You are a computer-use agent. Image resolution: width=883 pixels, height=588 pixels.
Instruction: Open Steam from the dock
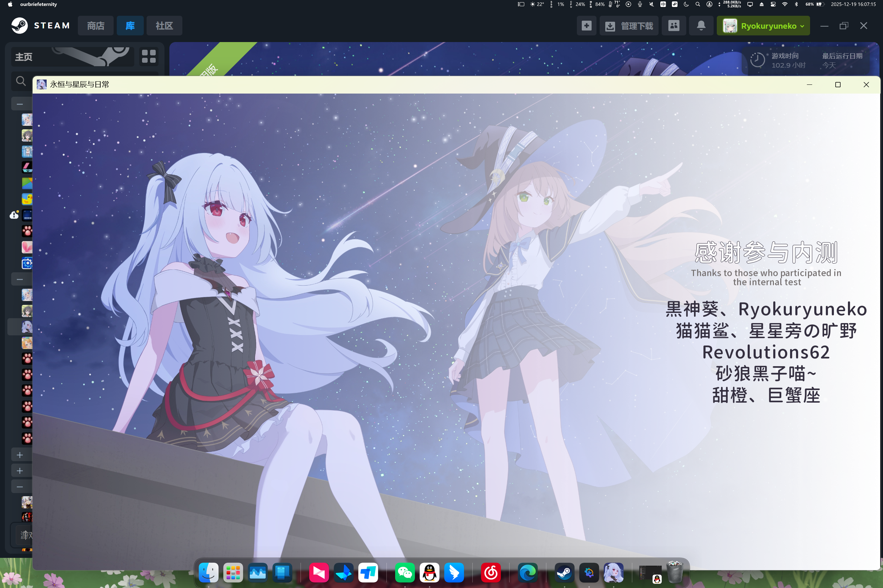564,573
